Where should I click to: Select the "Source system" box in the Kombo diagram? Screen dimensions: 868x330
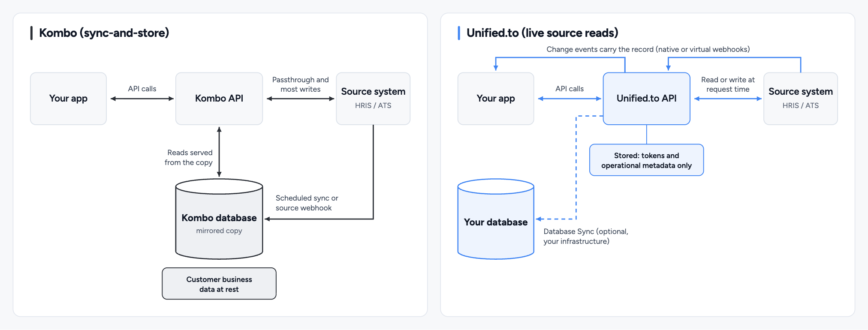[373, 99]
